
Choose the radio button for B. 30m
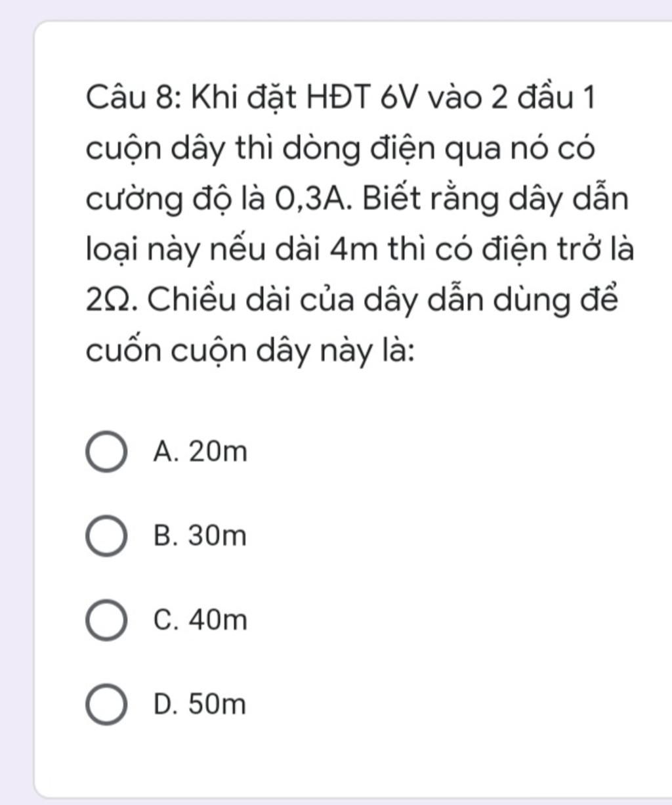[x=106, y=536]
